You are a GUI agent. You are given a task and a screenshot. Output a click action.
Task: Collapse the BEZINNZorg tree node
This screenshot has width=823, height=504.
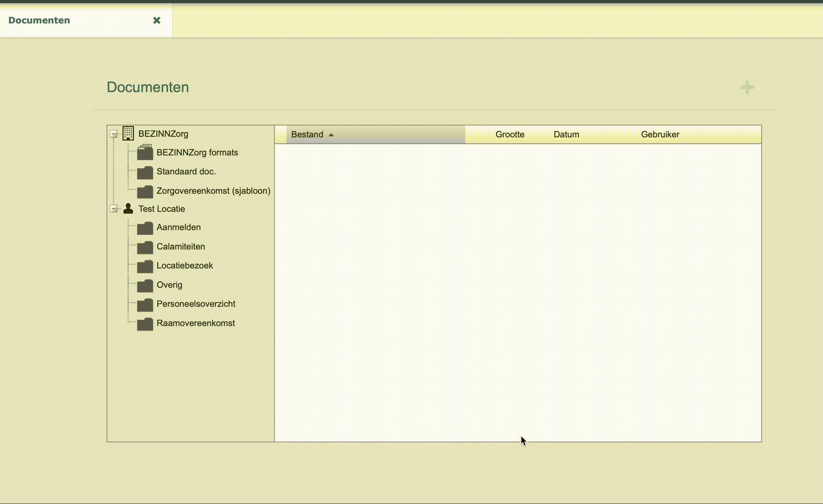coord(114,133)
